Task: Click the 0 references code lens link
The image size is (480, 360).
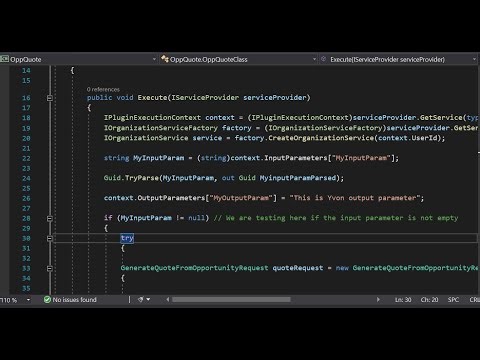Action: coord(103,89)
